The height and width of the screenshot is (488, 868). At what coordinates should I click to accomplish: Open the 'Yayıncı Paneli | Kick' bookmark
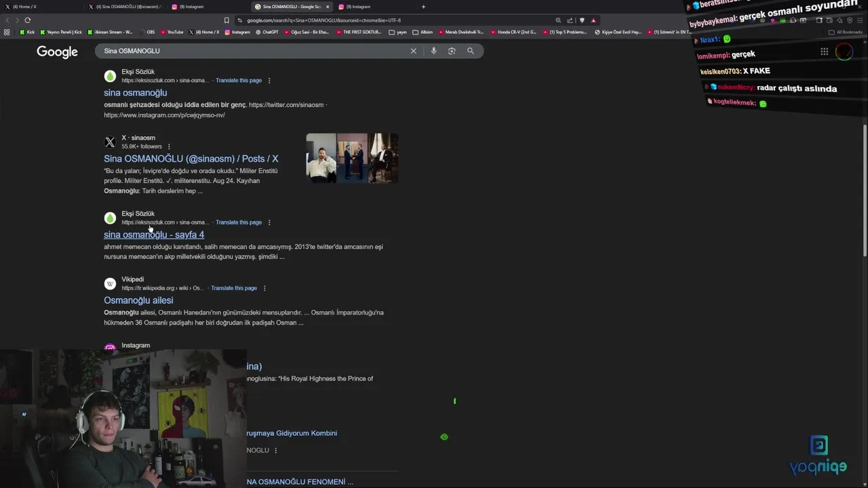pos(61,32)
